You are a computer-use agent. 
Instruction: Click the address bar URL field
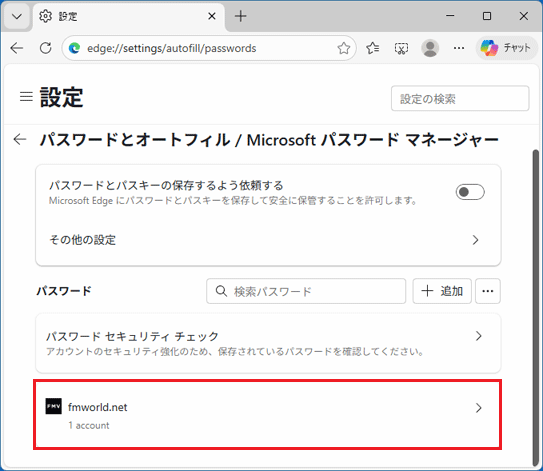[x=209, y=48]
